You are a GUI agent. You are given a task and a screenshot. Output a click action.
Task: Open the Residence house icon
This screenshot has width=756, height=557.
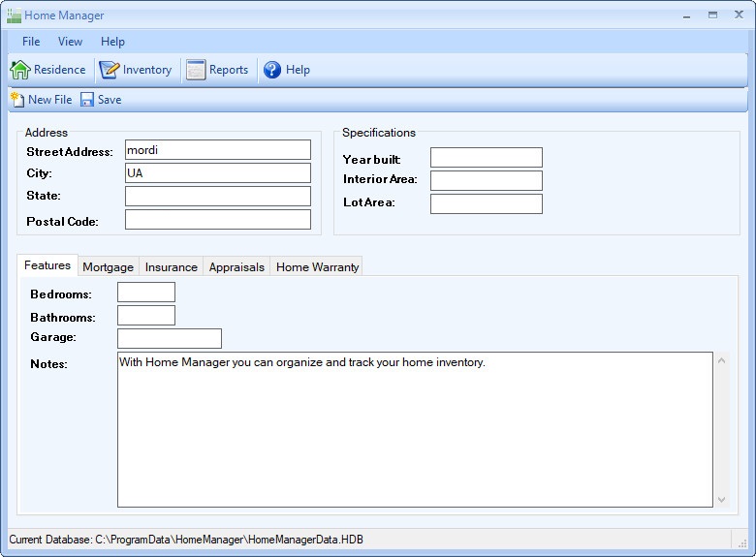click(20, 70)
